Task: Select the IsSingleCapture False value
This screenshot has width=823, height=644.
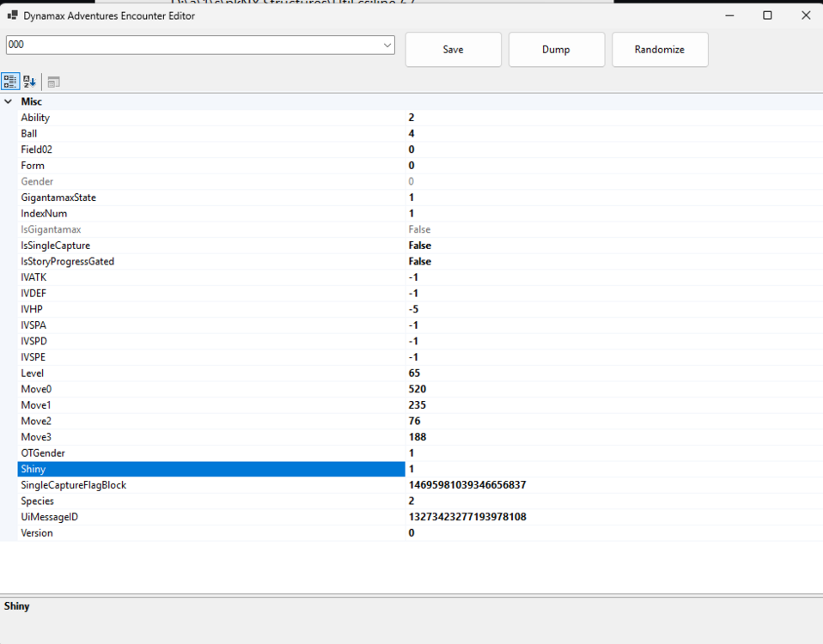Action: [x=420, y=246]
